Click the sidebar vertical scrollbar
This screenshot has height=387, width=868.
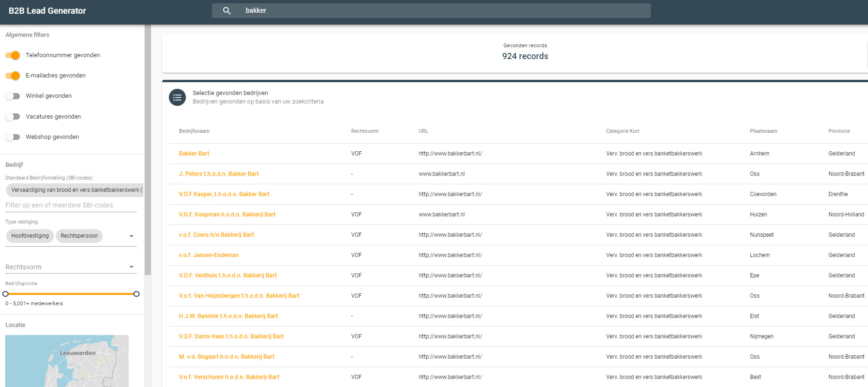pyautogui.click(x=148, y=150)
